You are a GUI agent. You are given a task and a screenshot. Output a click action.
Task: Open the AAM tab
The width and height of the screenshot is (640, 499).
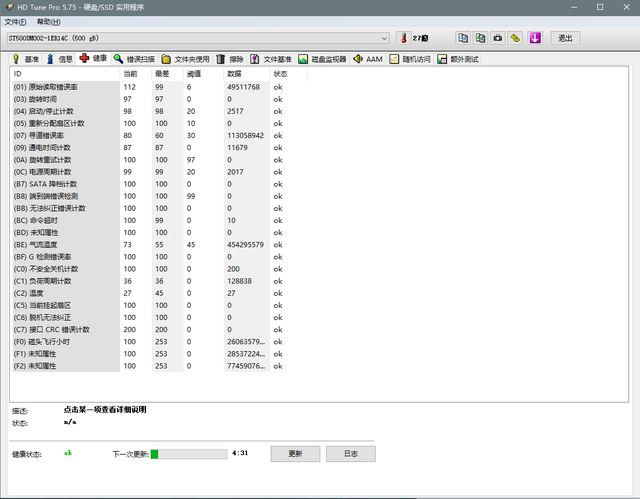[x=368, y=59]
